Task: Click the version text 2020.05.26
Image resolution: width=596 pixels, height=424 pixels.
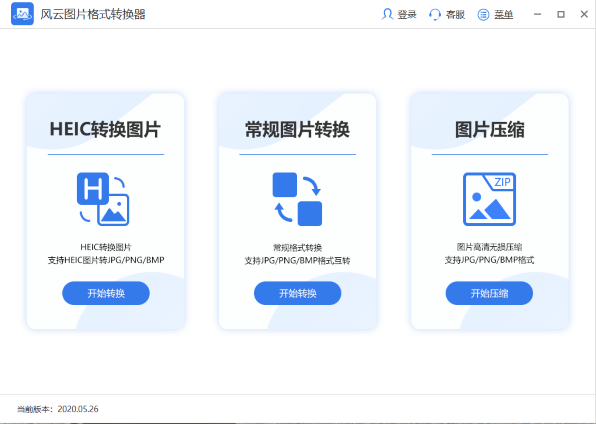Action: (78, 409)
